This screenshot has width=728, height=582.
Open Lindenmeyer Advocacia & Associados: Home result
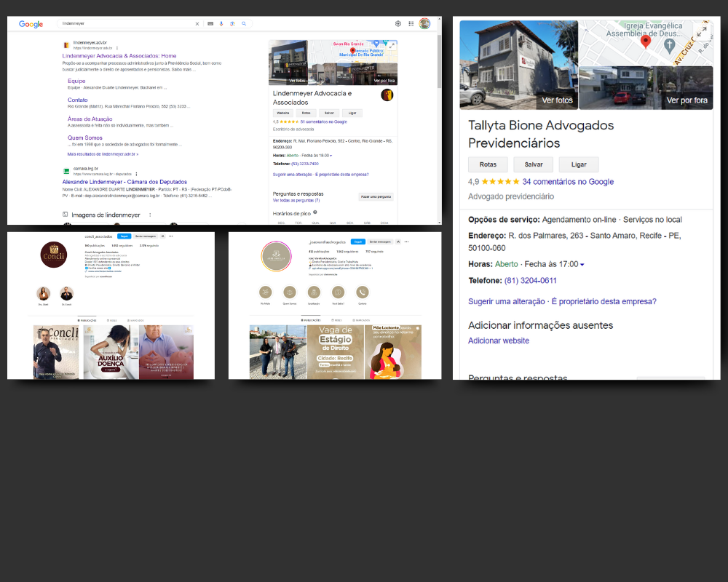tap(119, 56)
